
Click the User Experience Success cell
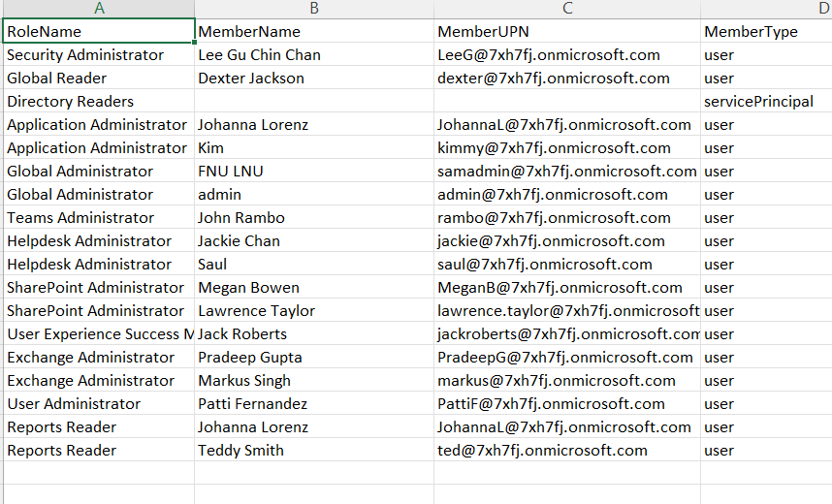point(99,334)
